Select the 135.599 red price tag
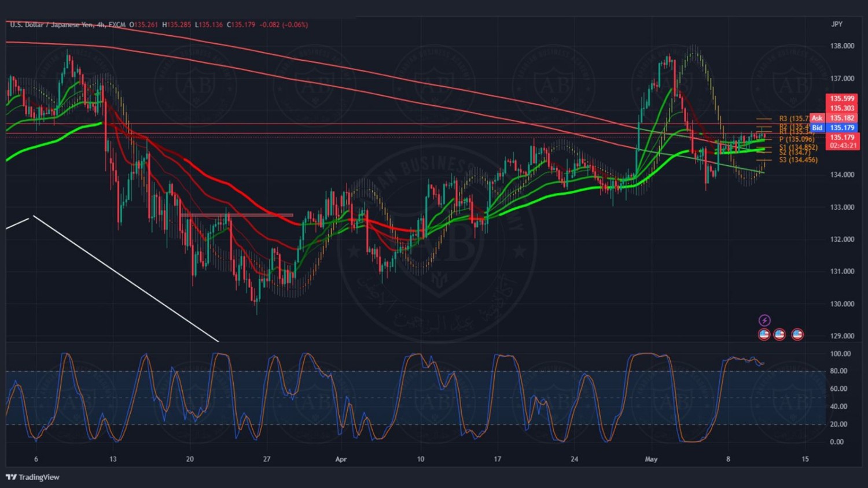The width and height of the screenshot is (868, 488). (842, 99)
